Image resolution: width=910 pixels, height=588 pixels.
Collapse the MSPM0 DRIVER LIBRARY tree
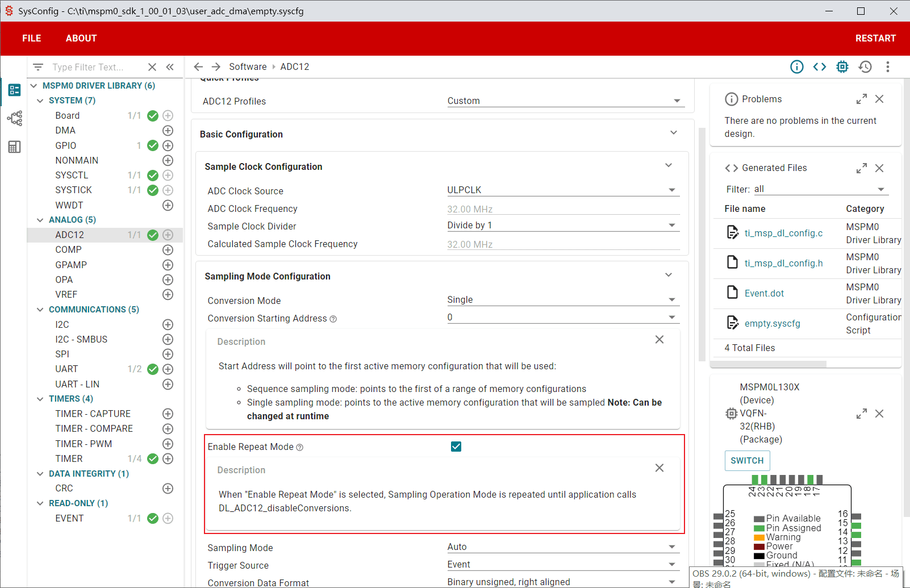[x=34, y=86]
